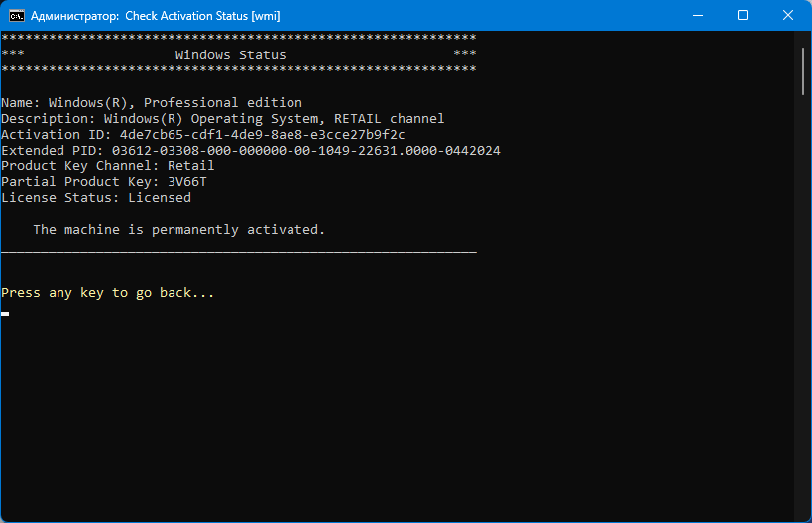
Task: Click the blinking console cursor
Action: [x=5, y=313]
